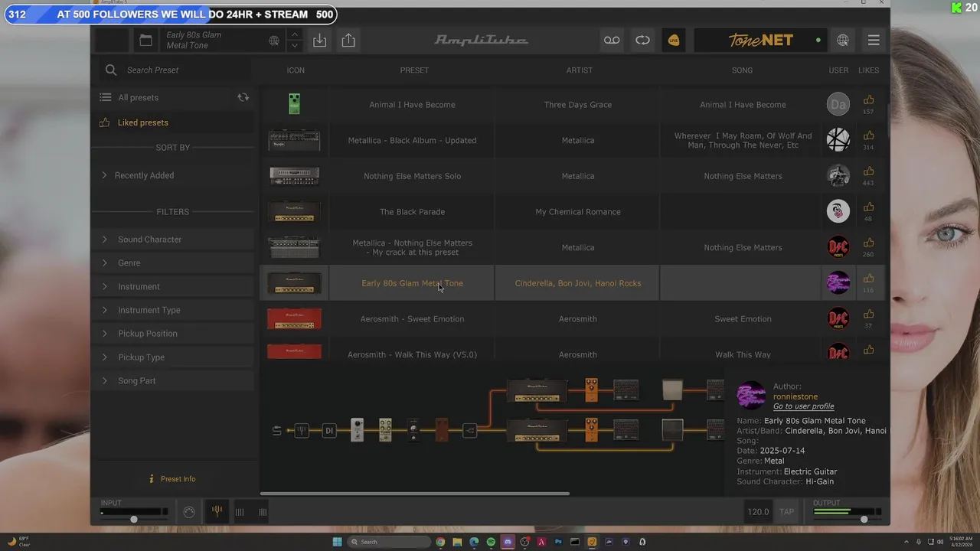This screenshot has width=980, height=551.
Task: Toggle the tuner icon in bottom bar
Action: pyautogui.click(x=217, y=512)
